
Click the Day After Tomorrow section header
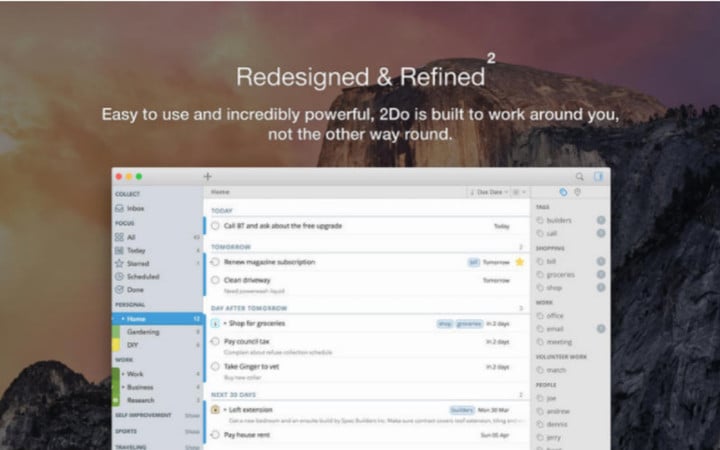coord(249,308)
